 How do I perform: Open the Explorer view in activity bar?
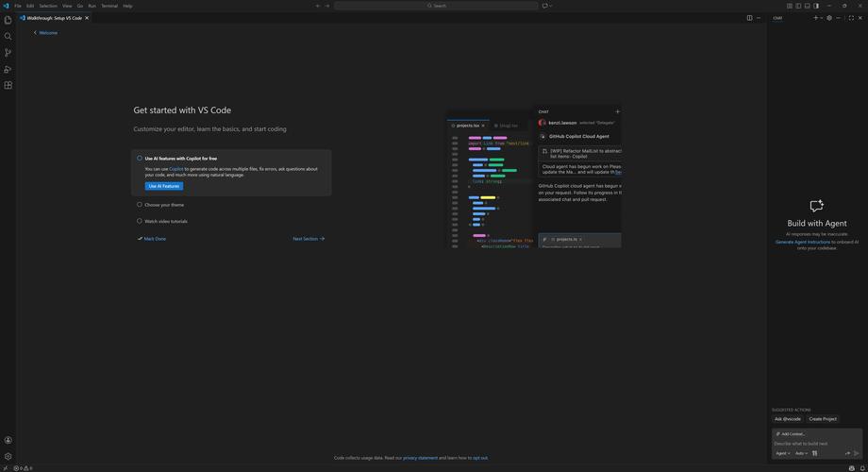pos(8,20)
